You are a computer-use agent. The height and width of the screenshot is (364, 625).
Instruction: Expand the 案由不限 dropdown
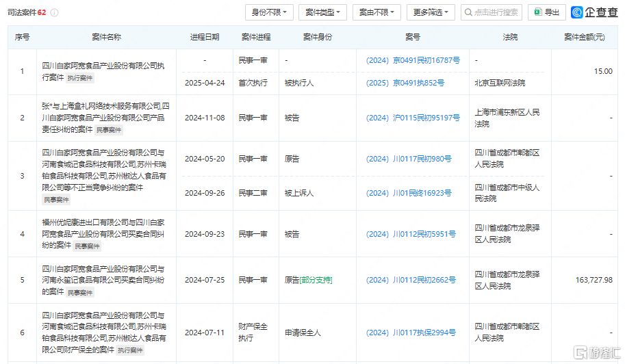point(377,12)
